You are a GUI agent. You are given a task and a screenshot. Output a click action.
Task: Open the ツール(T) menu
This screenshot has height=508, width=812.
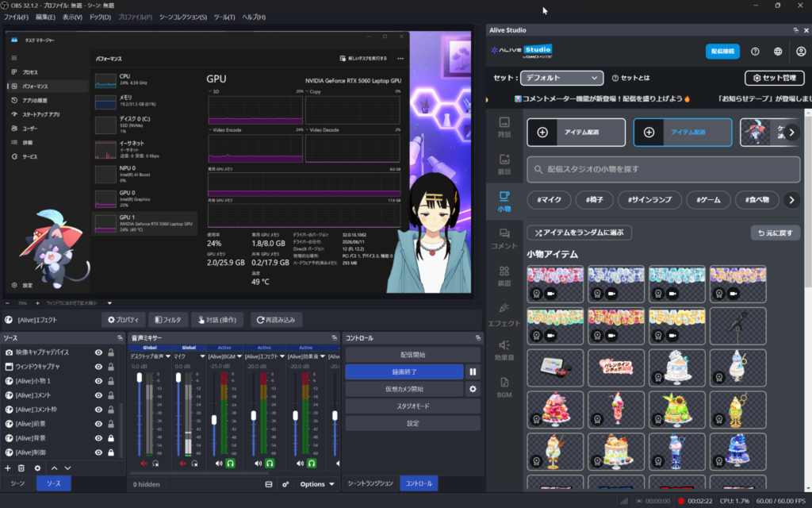(x=224, y=17)
